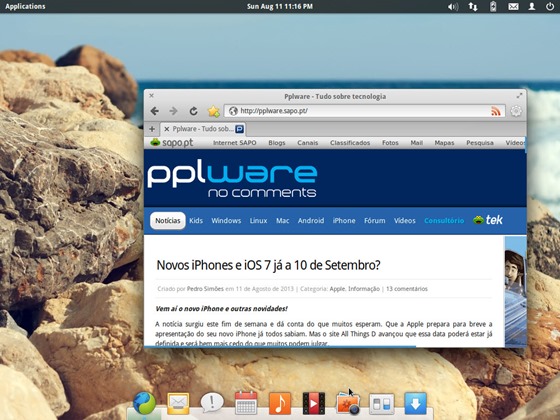
Task: Open the sapo.pt logo link
Action: 172,142
